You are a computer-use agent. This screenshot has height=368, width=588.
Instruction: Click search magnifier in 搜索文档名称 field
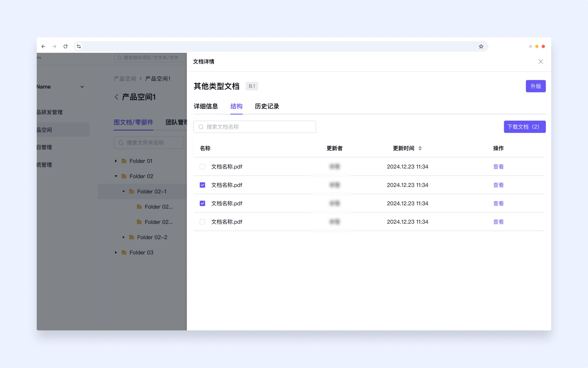tap(201, 127)
